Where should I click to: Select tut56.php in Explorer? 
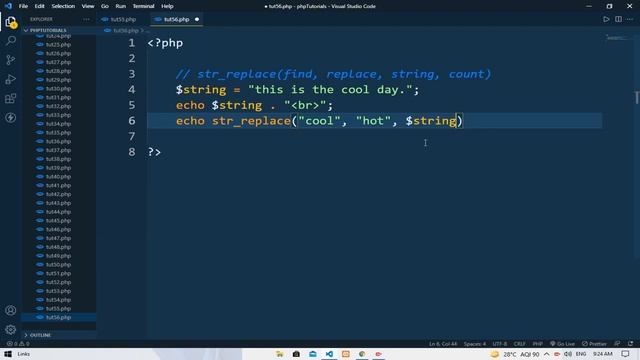tap(58, 317)
